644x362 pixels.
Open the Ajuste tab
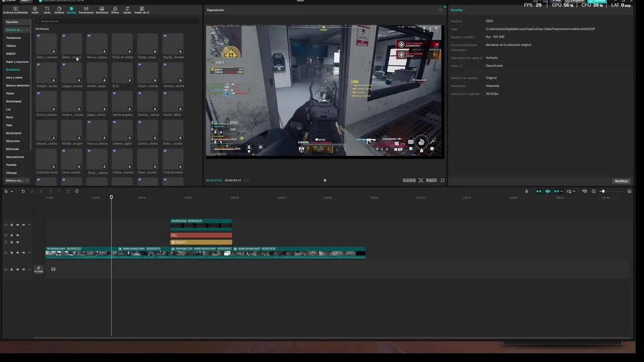click(127, 10)
